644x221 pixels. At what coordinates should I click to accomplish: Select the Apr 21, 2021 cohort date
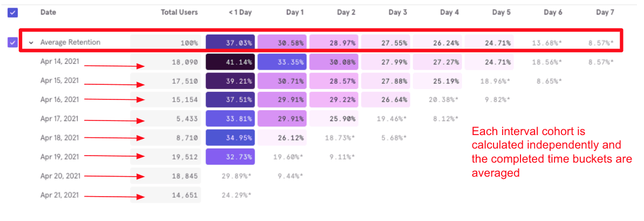point(60,195)
